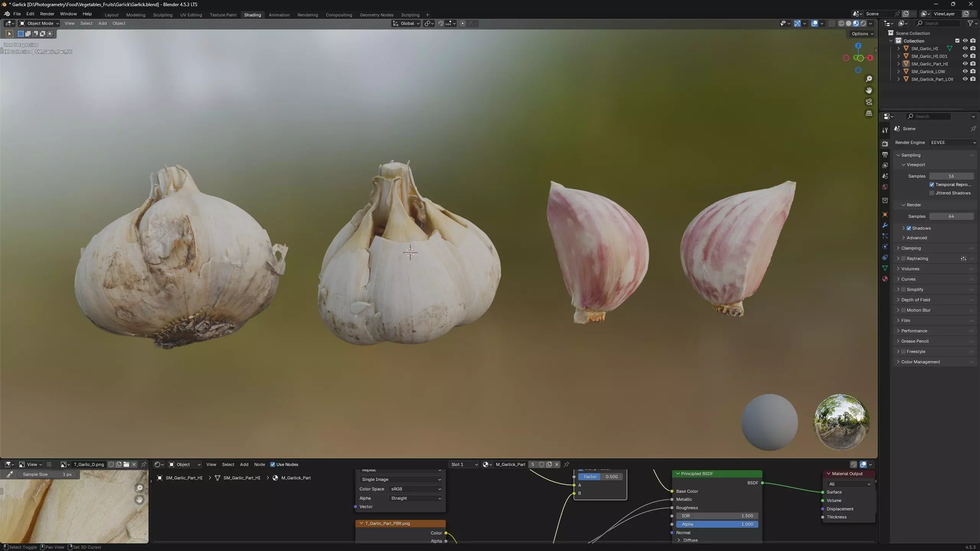Toggle camera view with the camera gizmo

[869, 102]
